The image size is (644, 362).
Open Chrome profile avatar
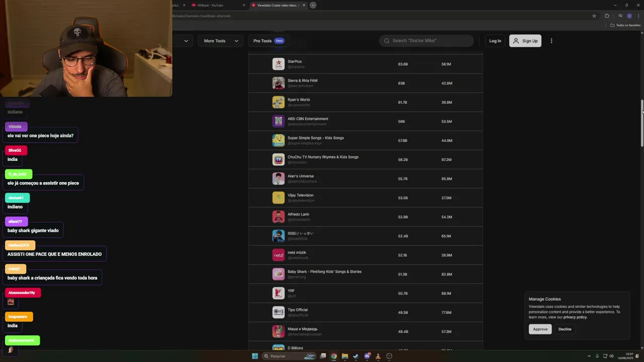tap(629, 16)
